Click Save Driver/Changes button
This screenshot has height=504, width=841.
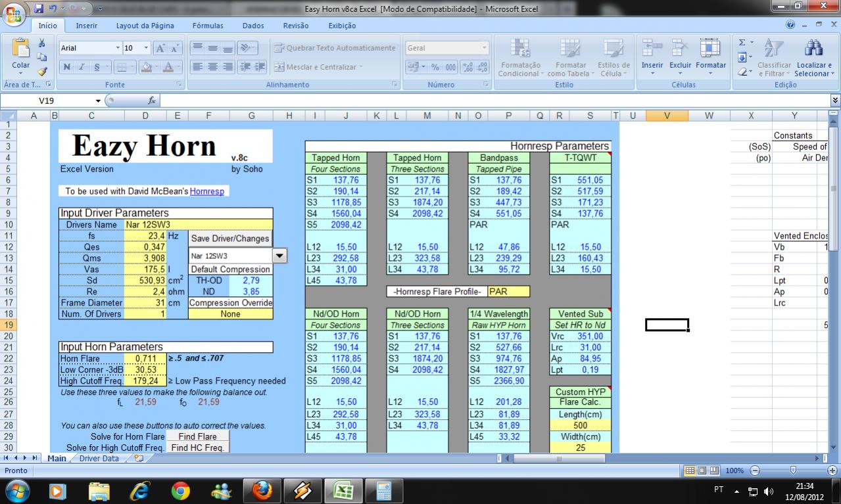click(x=229, y=238)
